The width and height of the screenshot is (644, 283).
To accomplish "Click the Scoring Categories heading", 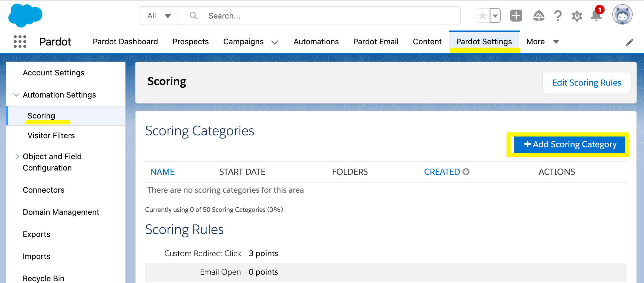I will pos(200,131).
